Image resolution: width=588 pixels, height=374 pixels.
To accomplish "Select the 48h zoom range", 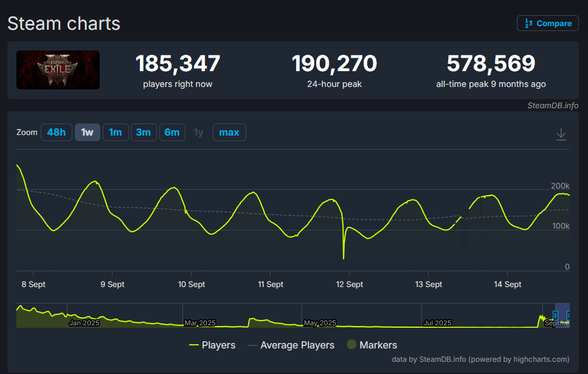I will (x=57, y=133).
